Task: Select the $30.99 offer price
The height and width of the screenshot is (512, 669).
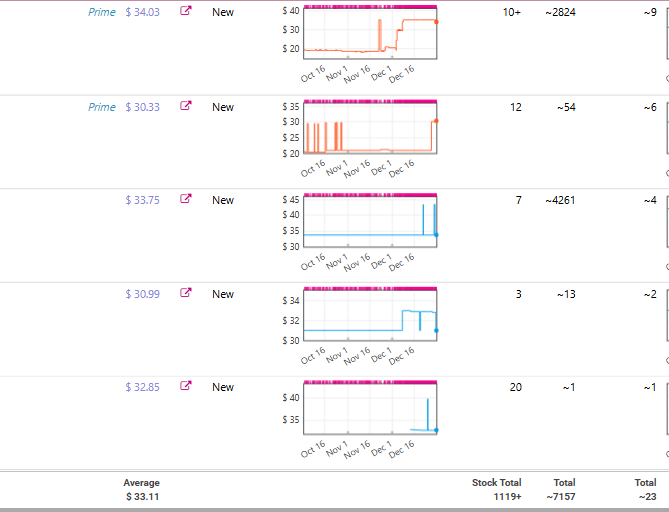Action: click(x=143, y=294)
